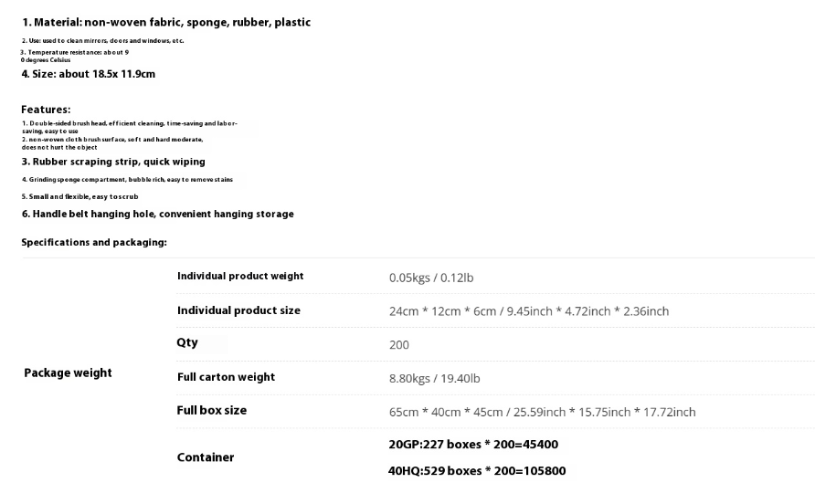Click the Features heading
This screenshot has height=504, width=815.
pyautogui.click(x=46, y=110)
